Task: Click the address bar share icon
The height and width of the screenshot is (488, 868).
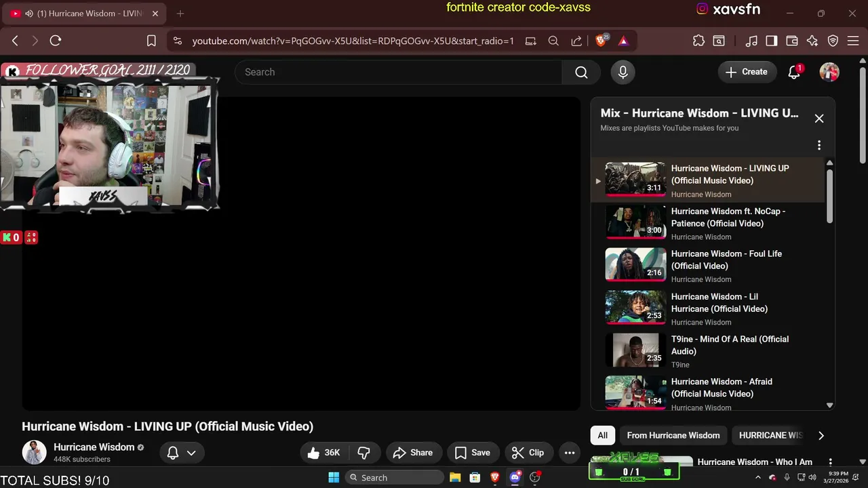Action: click(x=576, y=41)
